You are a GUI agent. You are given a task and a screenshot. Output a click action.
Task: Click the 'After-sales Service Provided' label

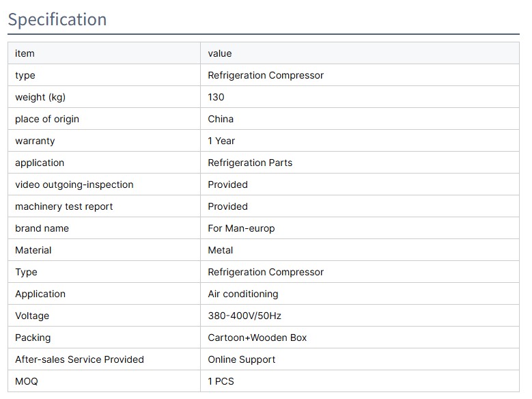point(79,359)
